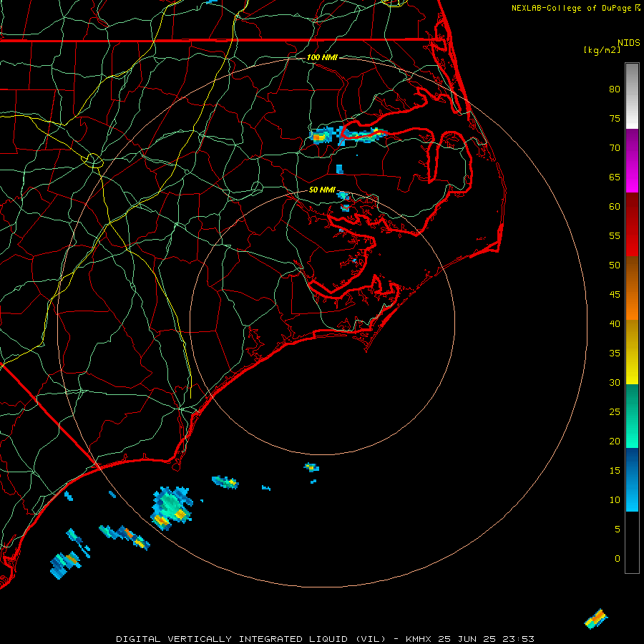This screenshot has width=644, height=644.
Task: Click the Digital Vertically Integrated Liquid (VIL) title
Action: pyautogui.click(x=251, y=639)
